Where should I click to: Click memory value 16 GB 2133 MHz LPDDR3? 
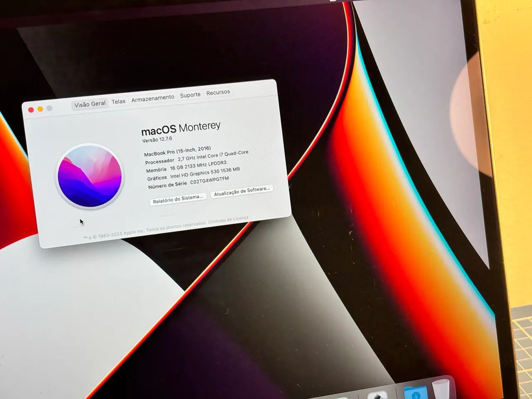198,165
